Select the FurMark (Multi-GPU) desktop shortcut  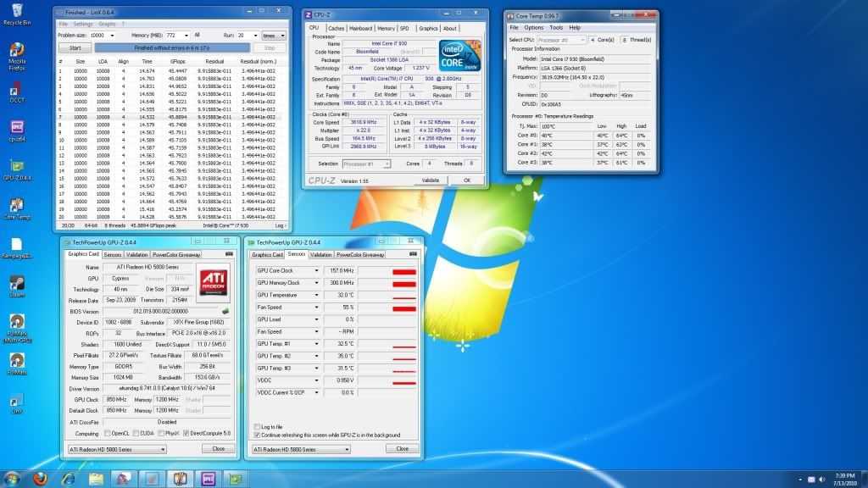17,329
